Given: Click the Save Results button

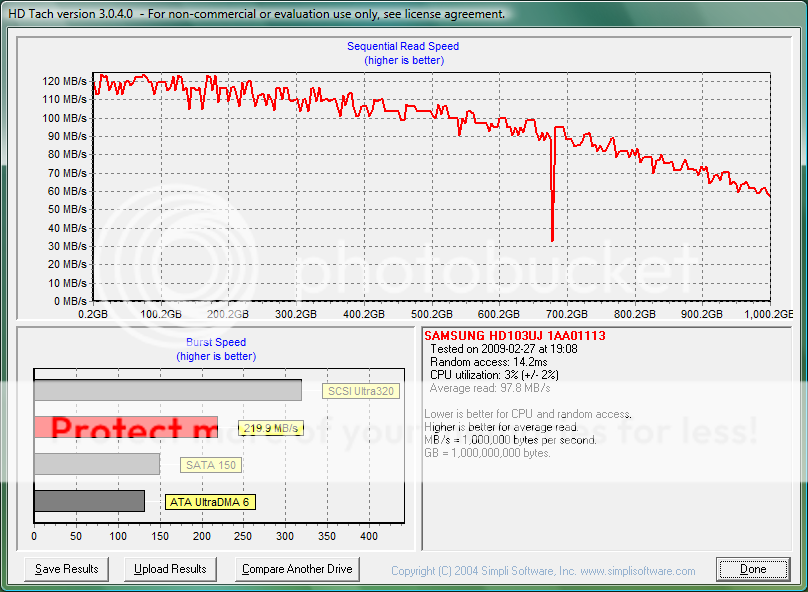Looking at the screenshot, I should (66, 569).
